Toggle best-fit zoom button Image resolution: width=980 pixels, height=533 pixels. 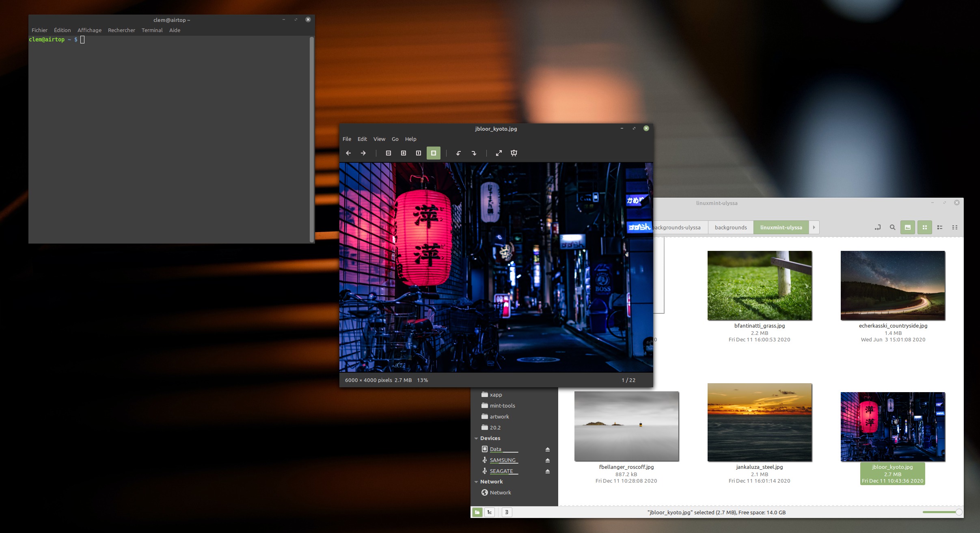(433, 153)
